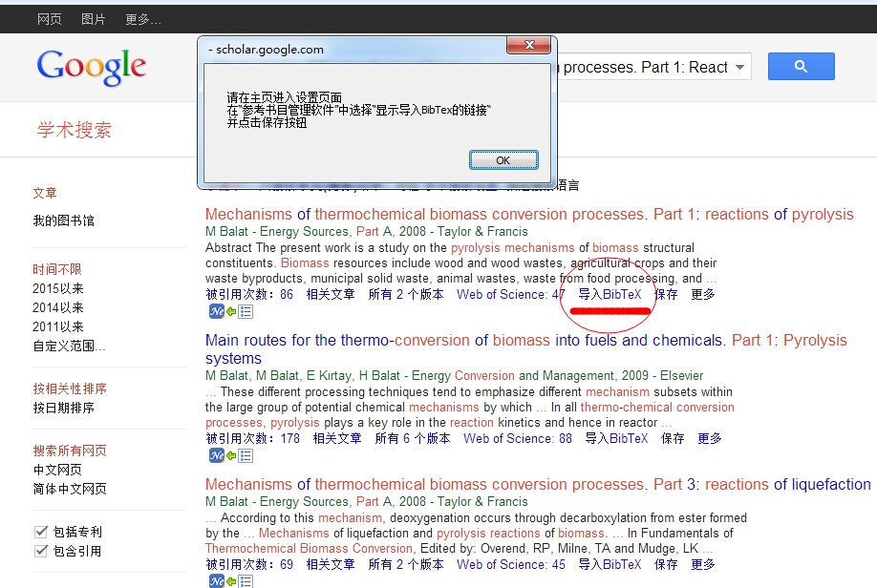Viewport: 877px width, 588px height.
Task: Close the scholar.google.com dialog
Action: [529, 45]
